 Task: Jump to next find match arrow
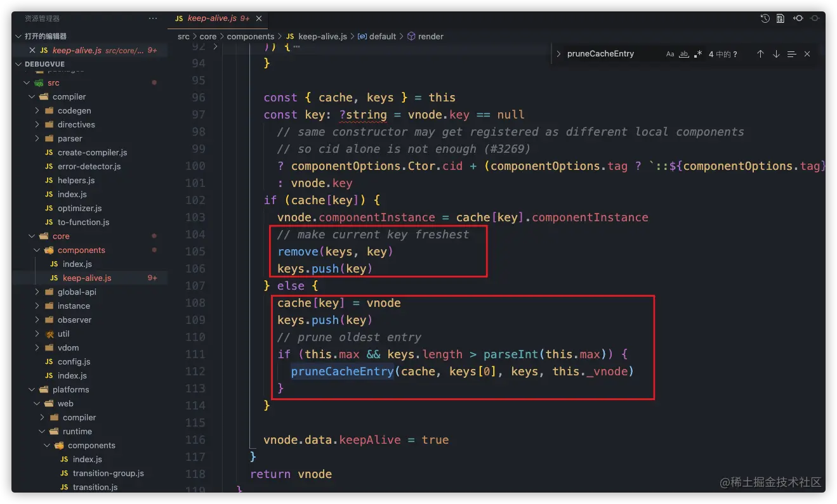[x=776, y=55]
